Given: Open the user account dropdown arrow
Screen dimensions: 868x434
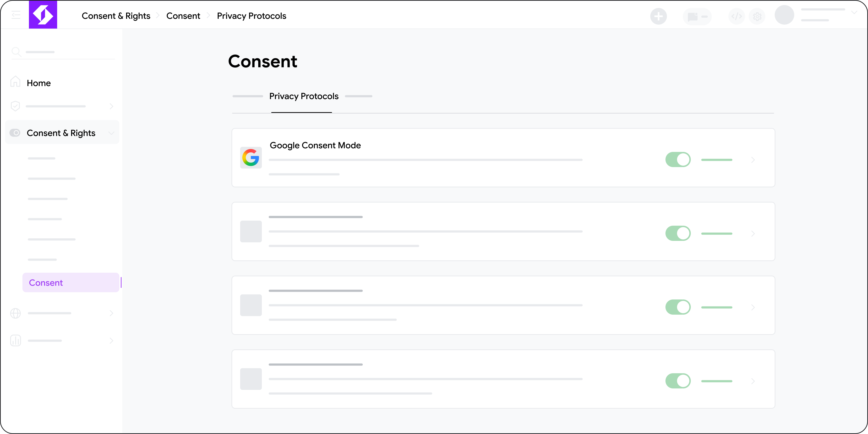Looking at the screenshot, I should pos(854,13).
